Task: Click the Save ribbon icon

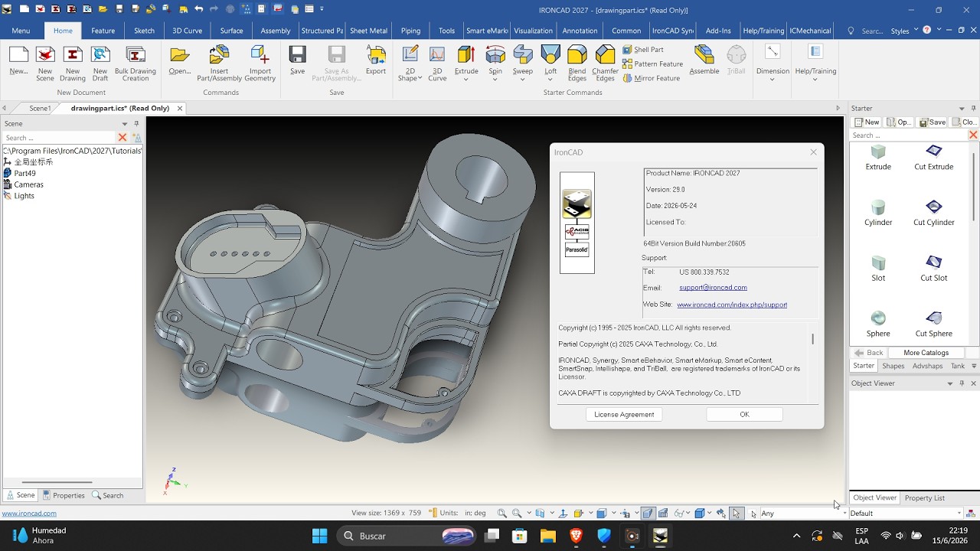Action: (297, 55)
